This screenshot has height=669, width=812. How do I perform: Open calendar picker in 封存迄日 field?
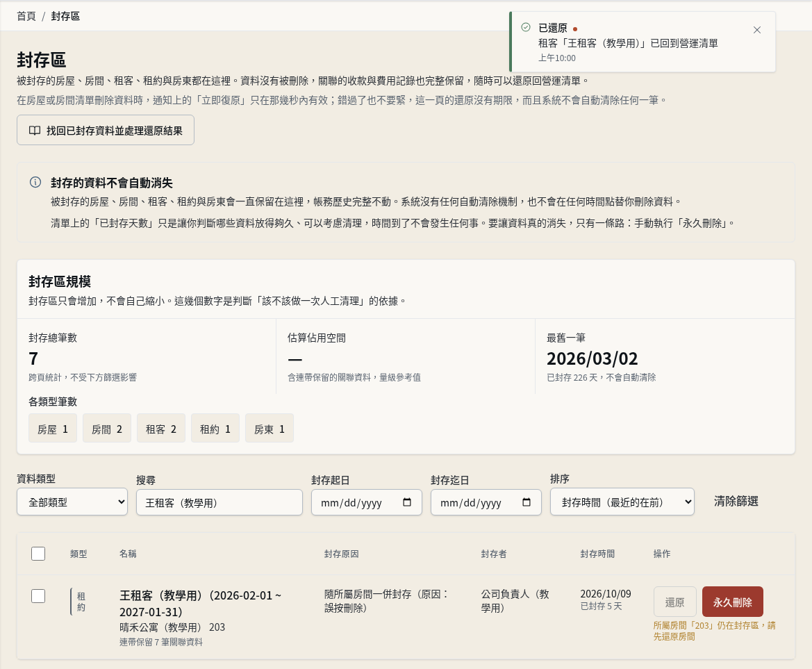527,502
